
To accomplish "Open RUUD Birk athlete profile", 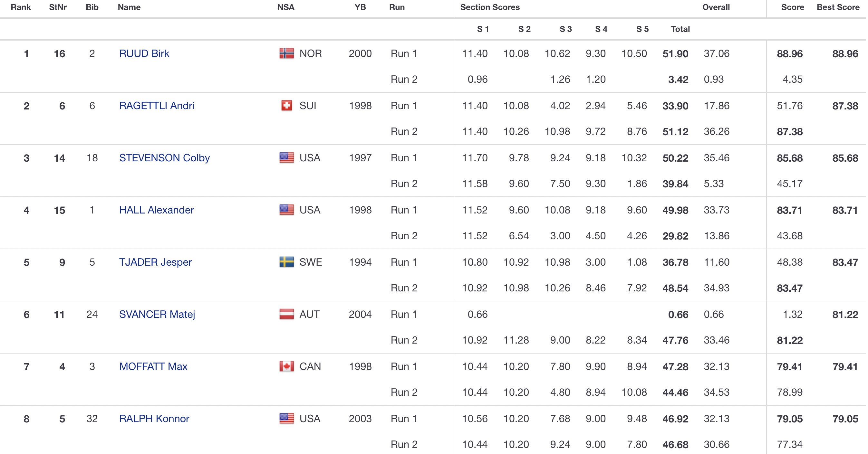I will 144,53.
